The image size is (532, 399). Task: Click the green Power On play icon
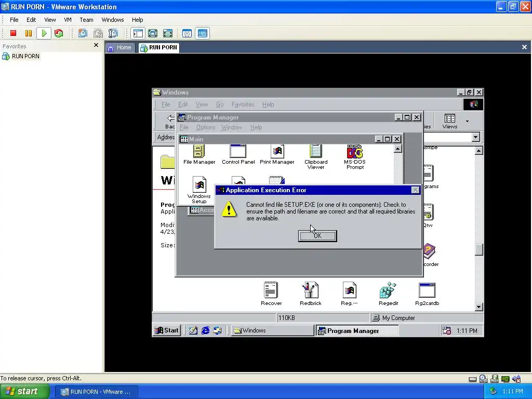(44, 33)
